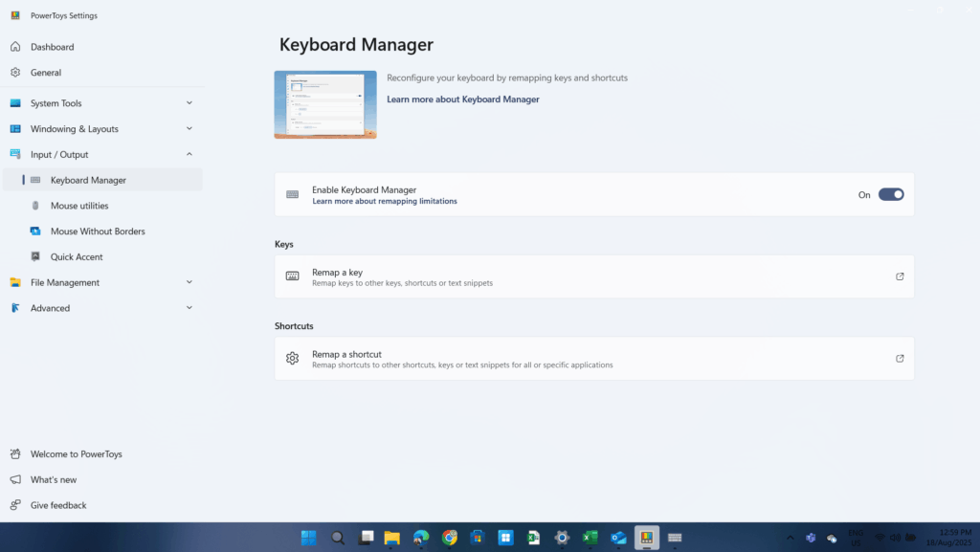Toggle the system volume icon
This screenshot has width=980, height=552.
point(895,538)
